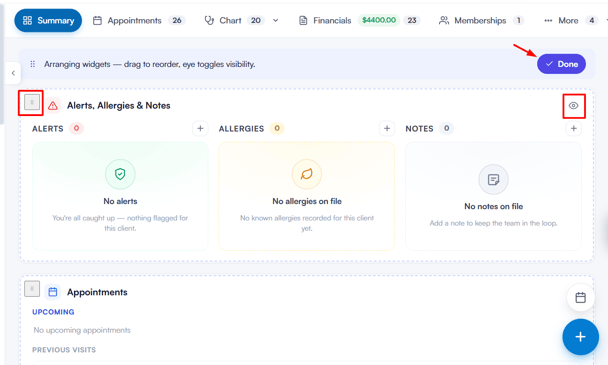
Task: Click the Memberships count badge 1
Action: tap(518, 20)
